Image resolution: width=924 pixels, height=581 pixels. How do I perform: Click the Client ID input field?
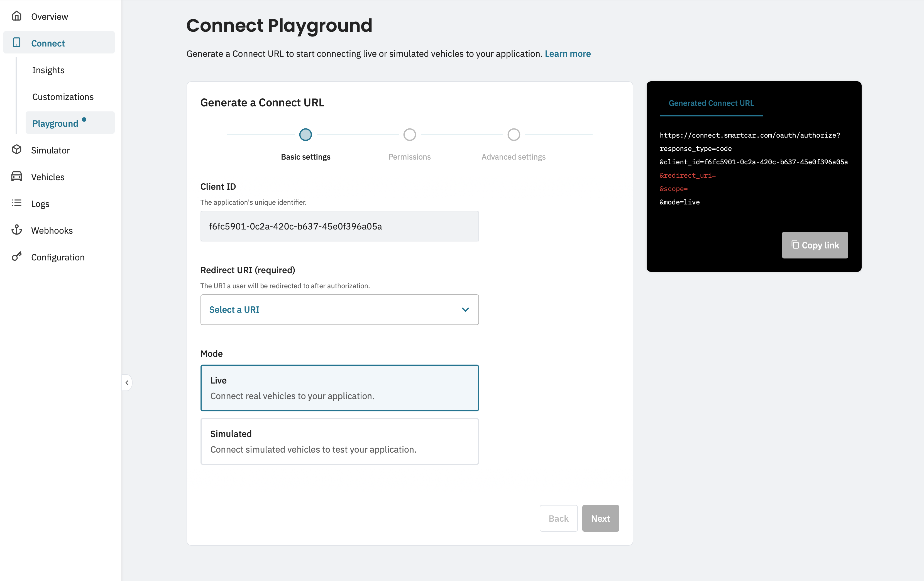339,226
